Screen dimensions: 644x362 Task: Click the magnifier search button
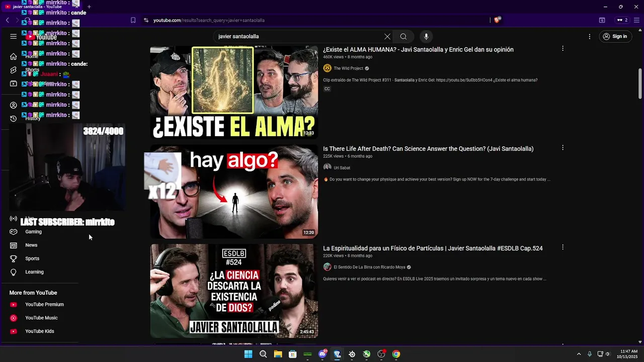click(404, 36)
